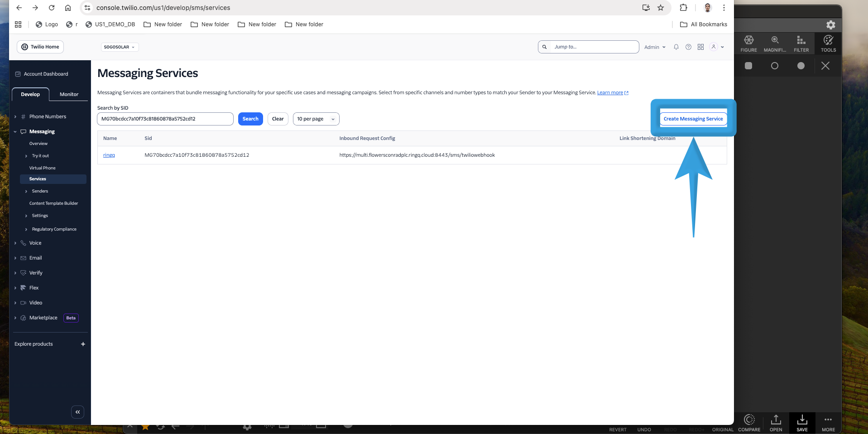
Task: Open Content Template Builder
Action: tap(53, 203)
